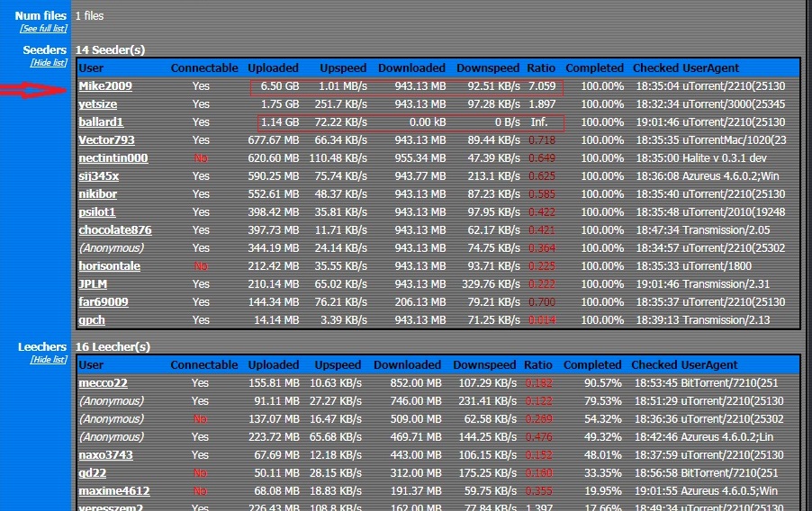Screen dimensions: 812x511
Task: Select seeder Vector793
Action: 106,140
